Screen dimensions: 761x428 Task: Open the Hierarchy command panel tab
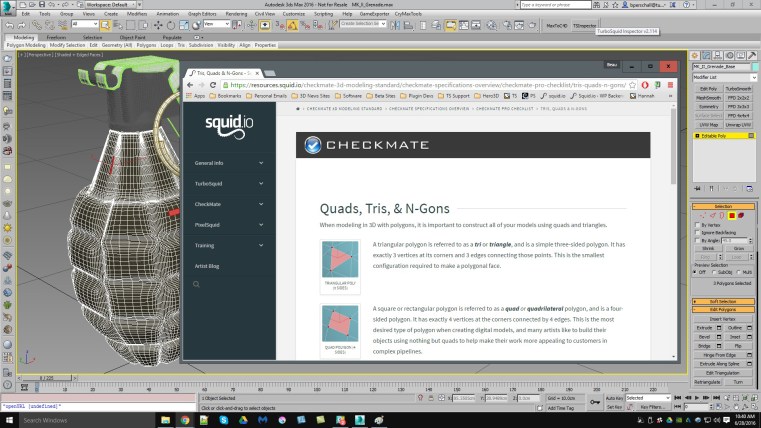(717, 55)
